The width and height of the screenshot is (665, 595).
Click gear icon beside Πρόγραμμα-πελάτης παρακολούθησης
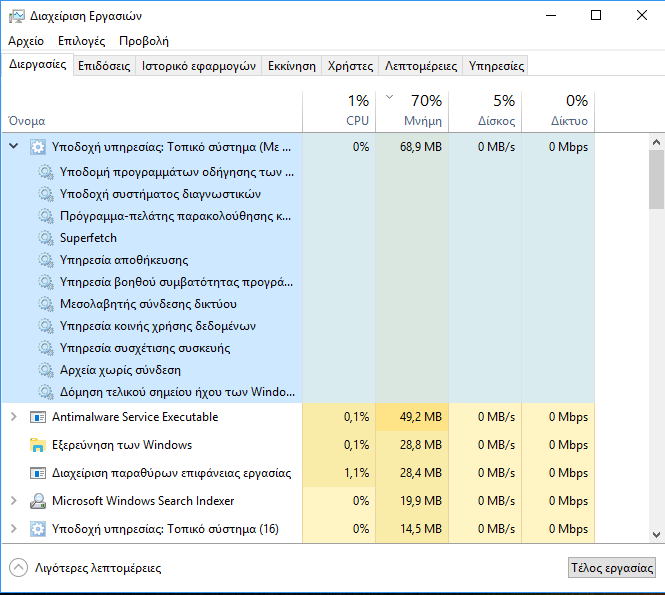tap(46, 216)
